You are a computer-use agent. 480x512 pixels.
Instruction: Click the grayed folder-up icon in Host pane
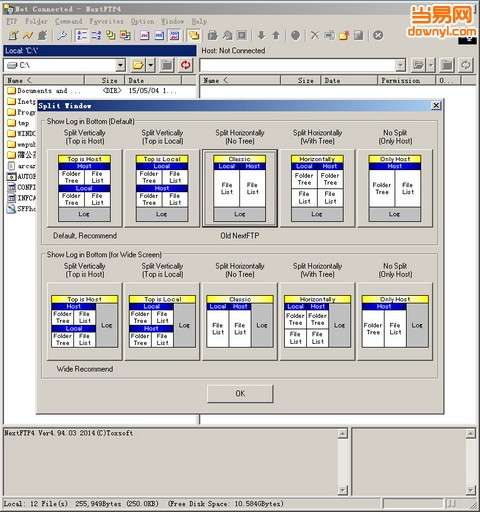(447, 65)
